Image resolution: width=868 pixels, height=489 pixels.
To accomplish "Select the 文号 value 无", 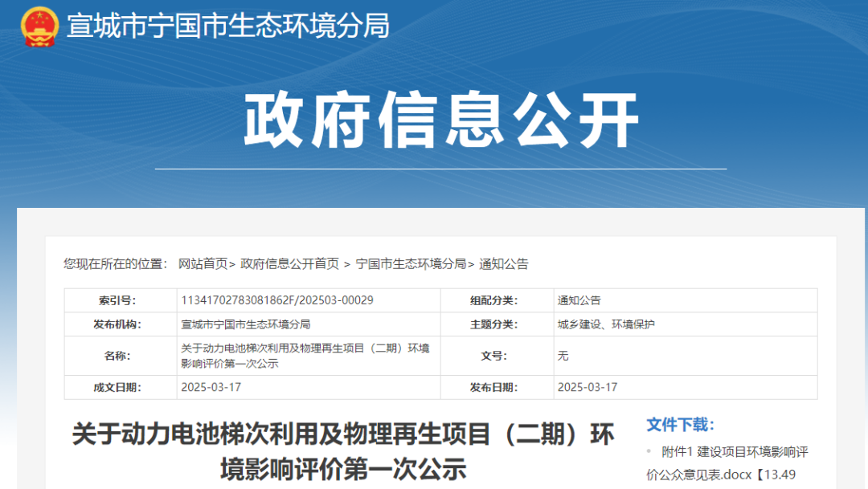I will pyautogui.click(x=563, y=356).
